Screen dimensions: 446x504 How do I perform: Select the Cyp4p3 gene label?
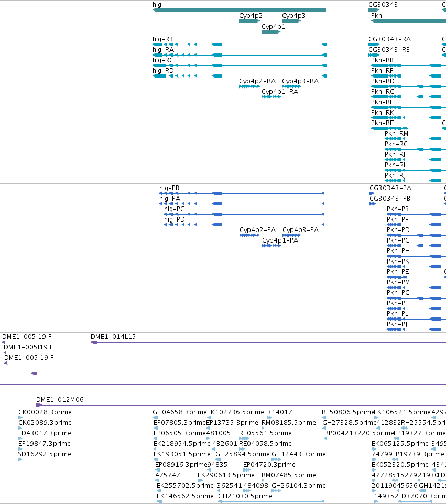click(293, 15)
